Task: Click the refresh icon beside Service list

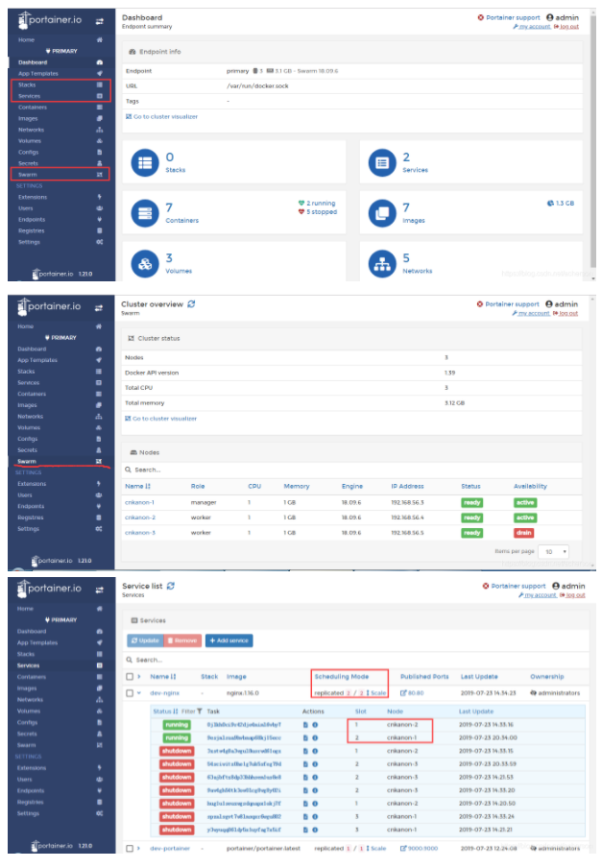Action: (170, 586)
